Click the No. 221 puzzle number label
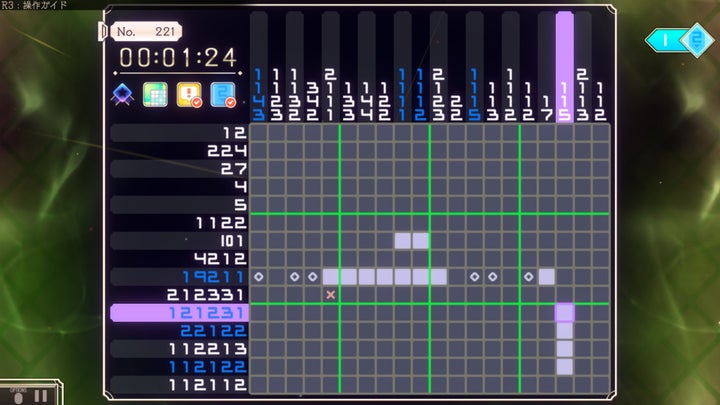 pyautogui.click(x=146, y=32)
